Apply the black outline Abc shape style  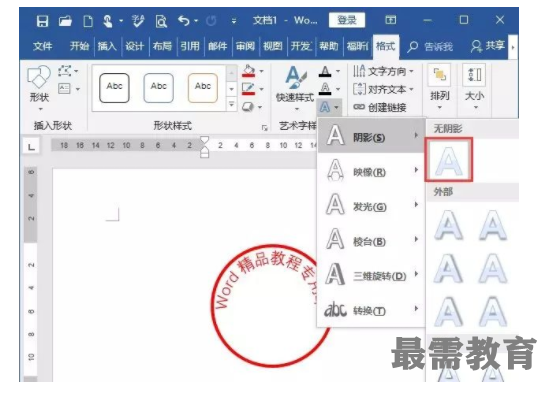click(114, 88)
